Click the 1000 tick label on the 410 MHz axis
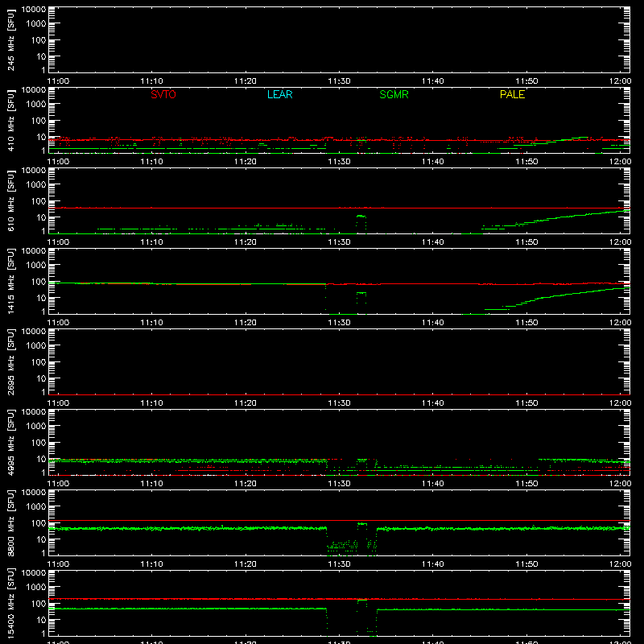 (x=36, y=104)
